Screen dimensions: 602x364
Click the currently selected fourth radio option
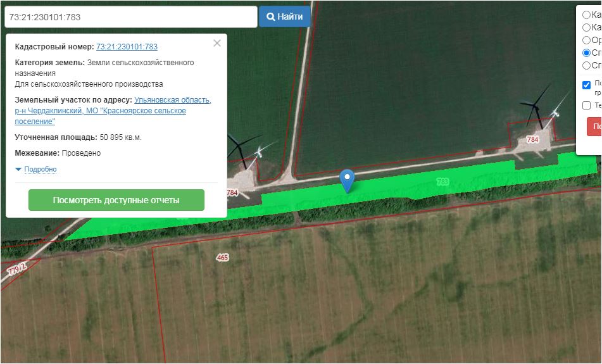coord(586,53)
